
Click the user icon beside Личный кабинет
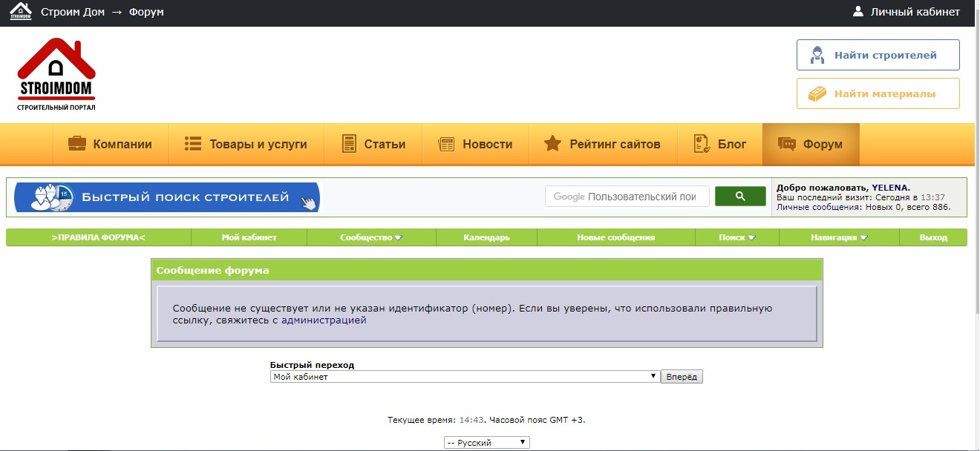pyautogui.click(x=858, y=12)
